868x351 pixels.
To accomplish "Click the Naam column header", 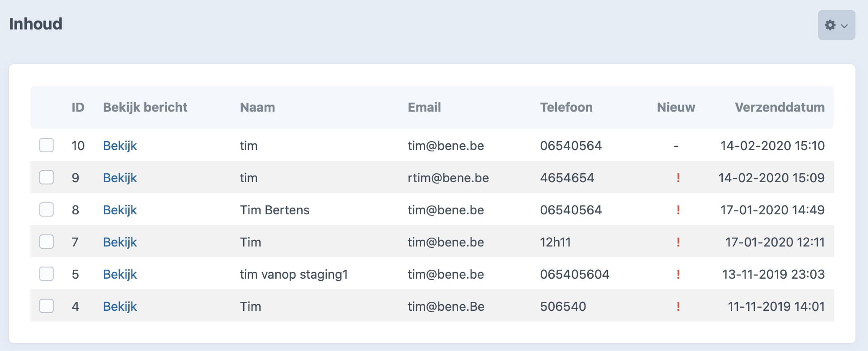I will 257,107.
